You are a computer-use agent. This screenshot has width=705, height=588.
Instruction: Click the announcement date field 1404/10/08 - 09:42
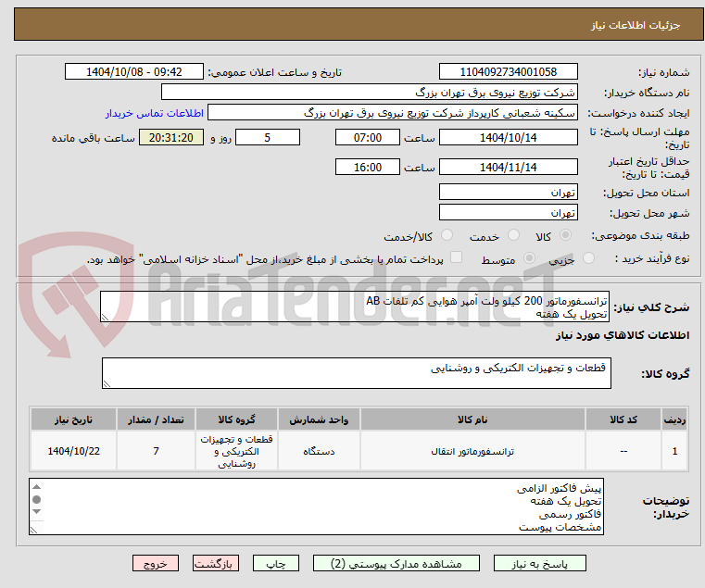click(x=134, y=72)
